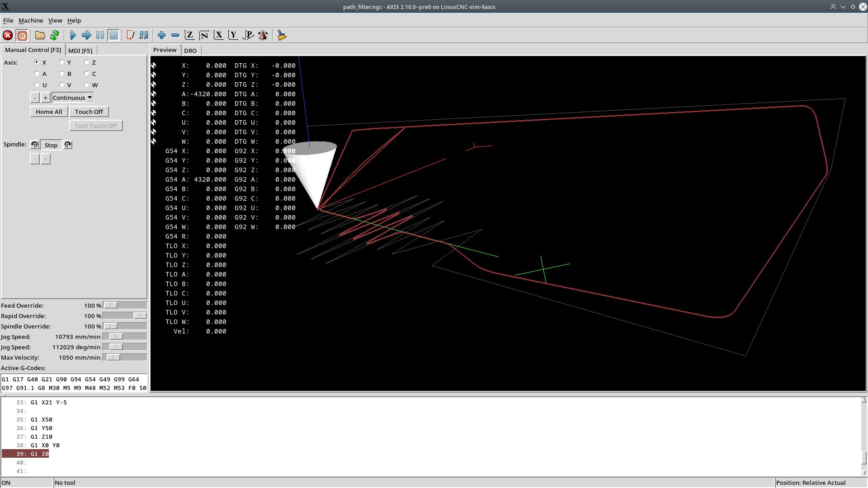Adjust the Spindle Override slider

click(x=125, y=326)
